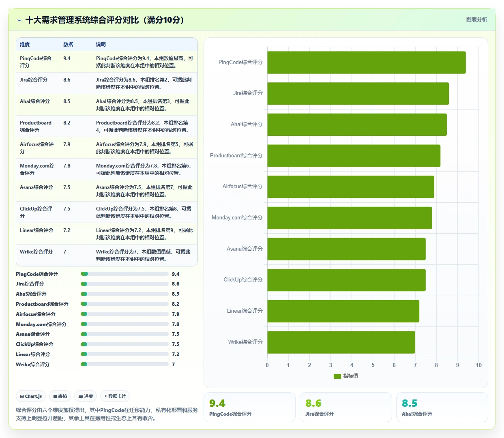Click the PingCode综合评分 progress bar
The image size is (504, 438).
click(x=124, y=274)
